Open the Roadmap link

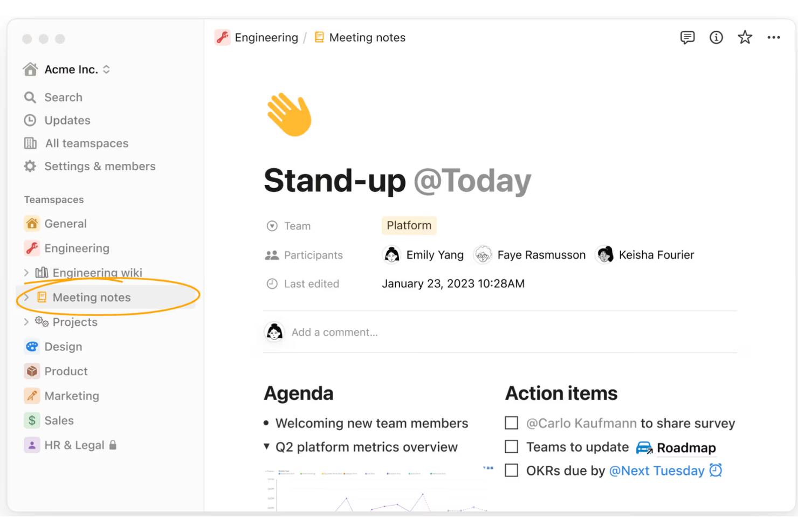[686, 448]
